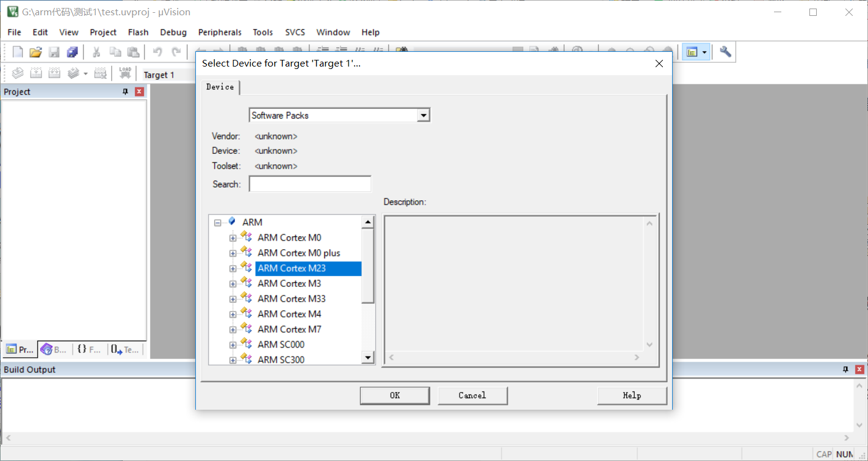Open the Help menu
The image size is (868, 461).
coord(371,32)
